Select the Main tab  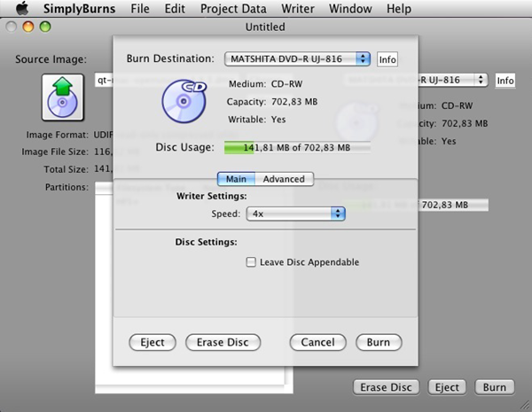pos(236,179)
